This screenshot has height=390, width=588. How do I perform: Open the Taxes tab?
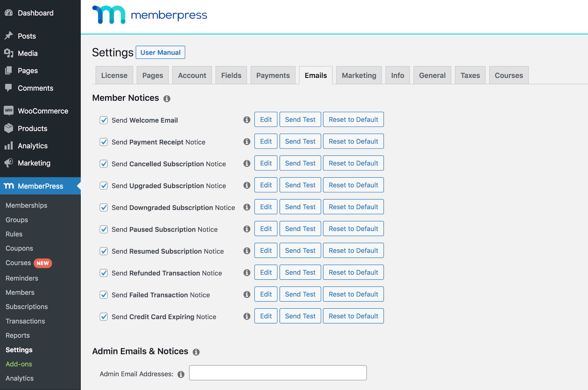(x=470, y=75)
